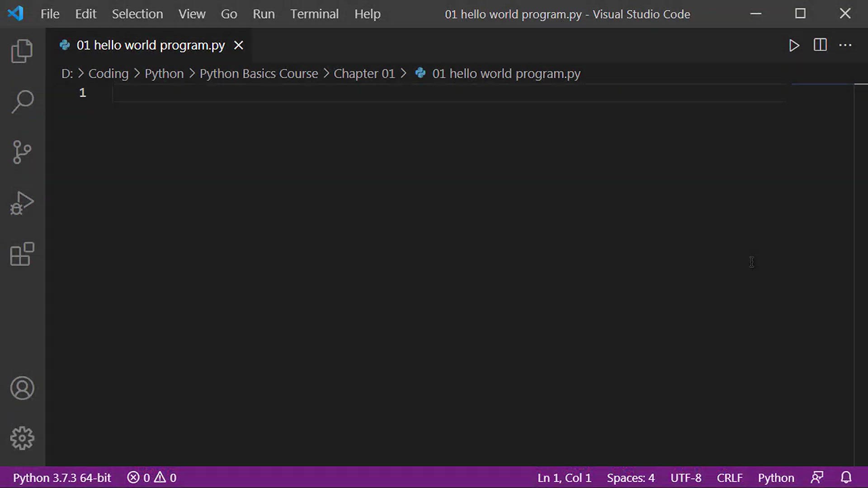The height and width of the screenshot is (488, 868).
Task: Open the errors and warnings indicator
Action: 152,478
